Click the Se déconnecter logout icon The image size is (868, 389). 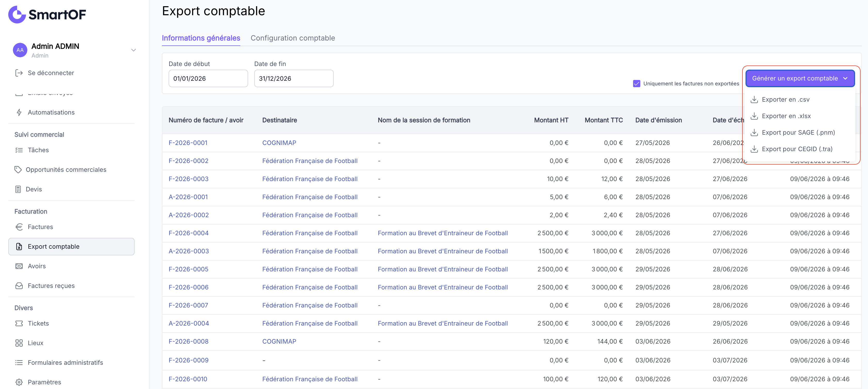pyautogui.click(x=19, y=73)
